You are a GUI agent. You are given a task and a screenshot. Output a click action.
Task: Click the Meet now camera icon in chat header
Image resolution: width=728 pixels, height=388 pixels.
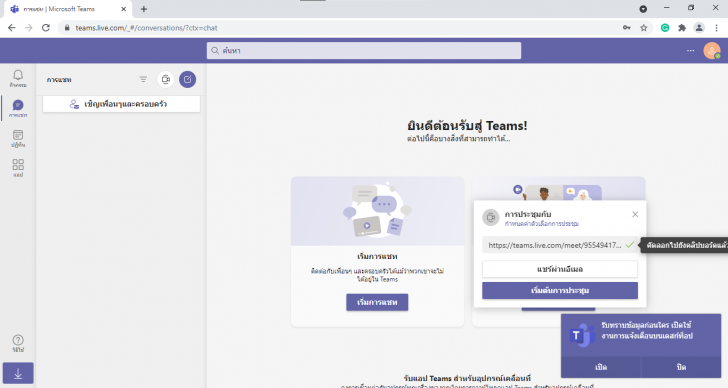pos(166,79)
